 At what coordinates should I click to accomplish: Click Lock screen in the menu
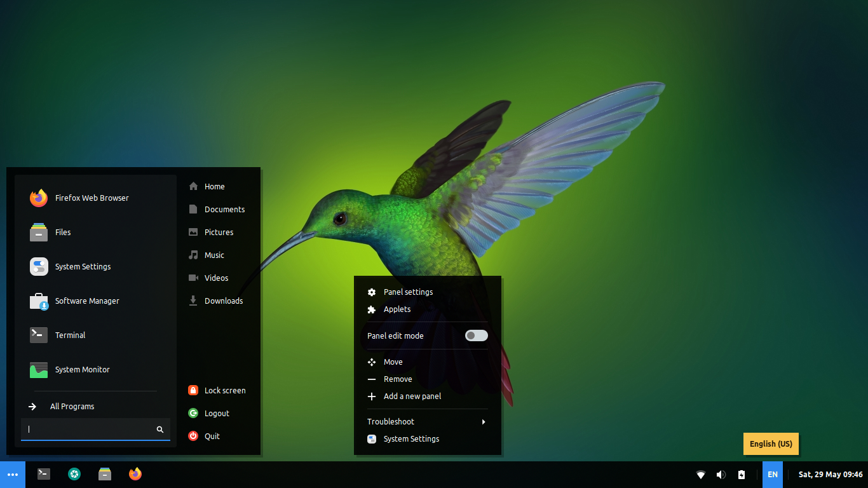click(x=219, y=391)
